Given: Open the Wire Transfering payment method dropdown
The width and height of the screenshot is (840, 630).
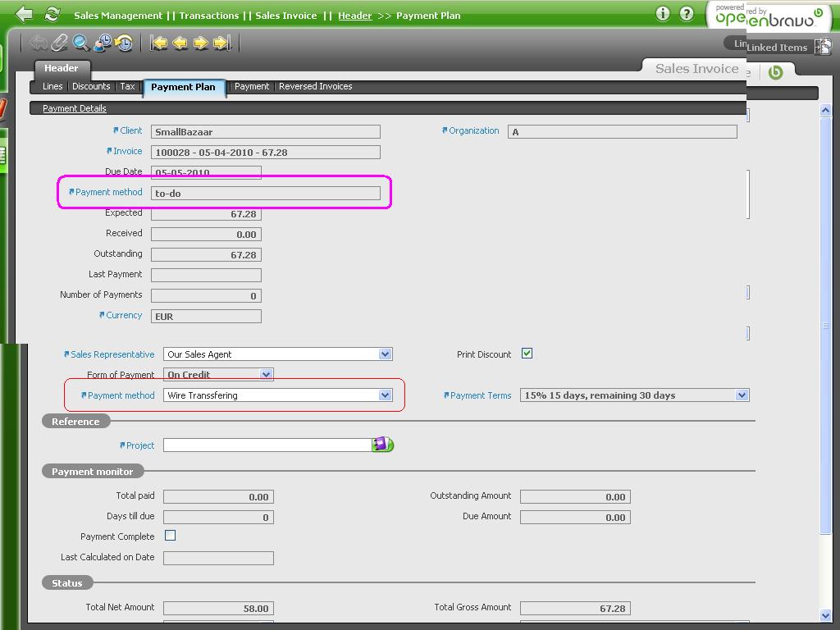Looking at the screenshot, I should click(385, 395).
